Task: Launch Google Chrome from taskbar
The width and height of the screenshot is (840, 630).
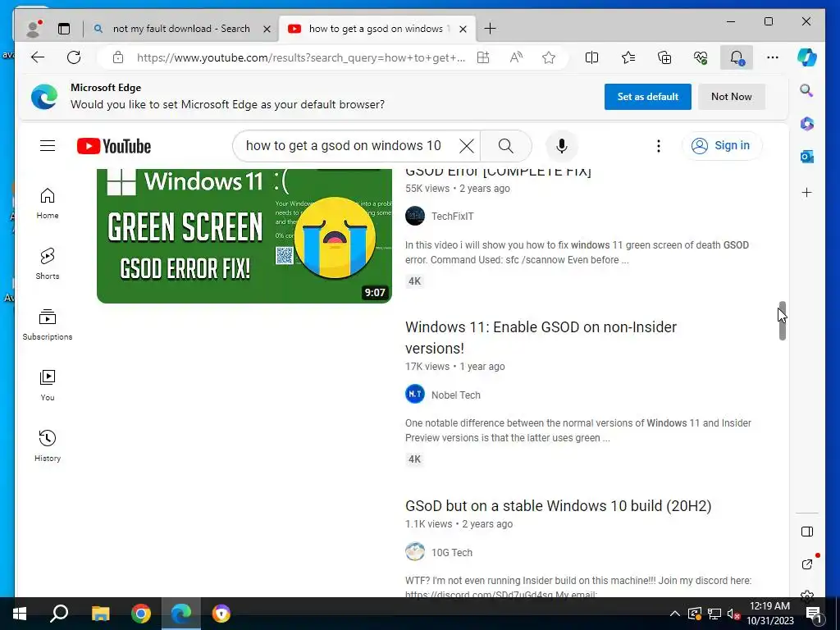Action: tap(141, 614)
